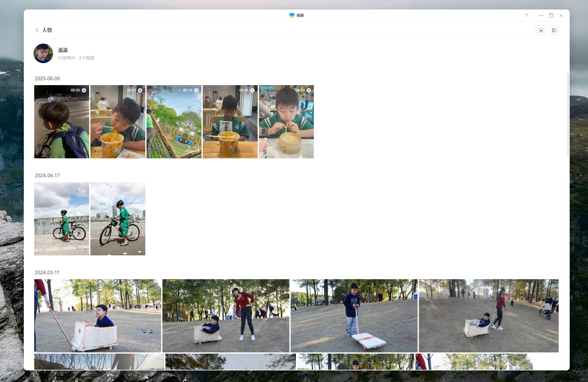Image resolution: width=588 pixels, height=382 pixels.
Task: Open help with the question mark icon
Action: [x=526, y=16]
